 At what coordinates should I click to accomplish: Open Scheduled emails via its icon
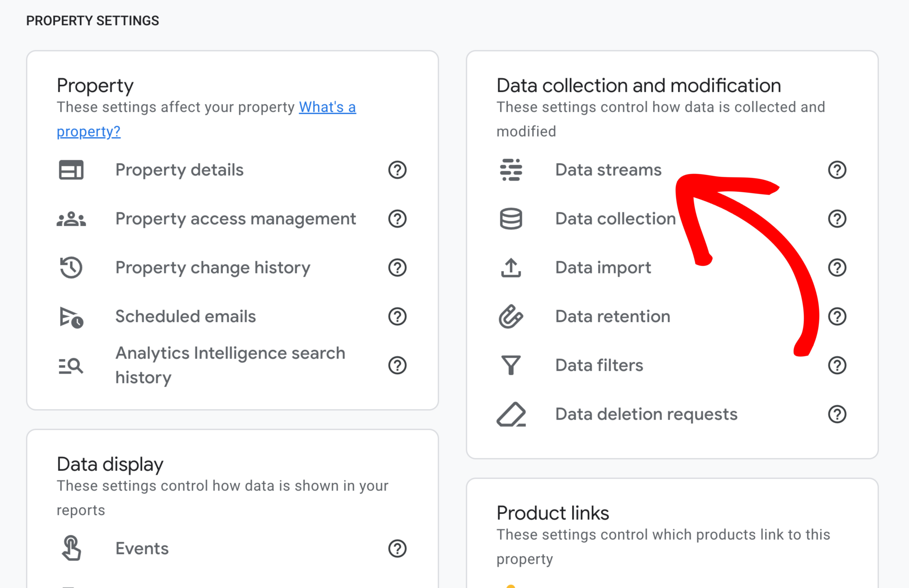71,316
